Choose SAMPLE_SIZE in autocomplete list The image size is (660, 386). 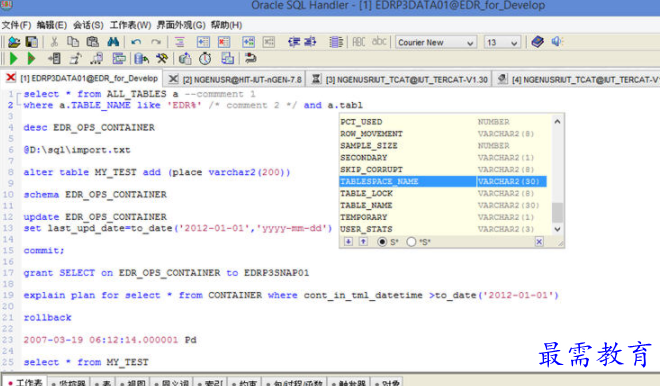443,146
